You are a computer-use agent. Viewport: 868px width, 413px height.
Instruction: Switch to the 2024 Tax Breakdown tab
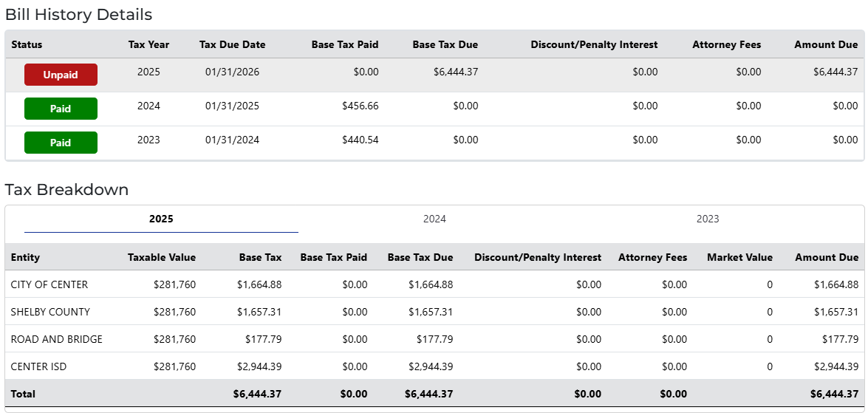pyautogui.click(x=434, y=219)
